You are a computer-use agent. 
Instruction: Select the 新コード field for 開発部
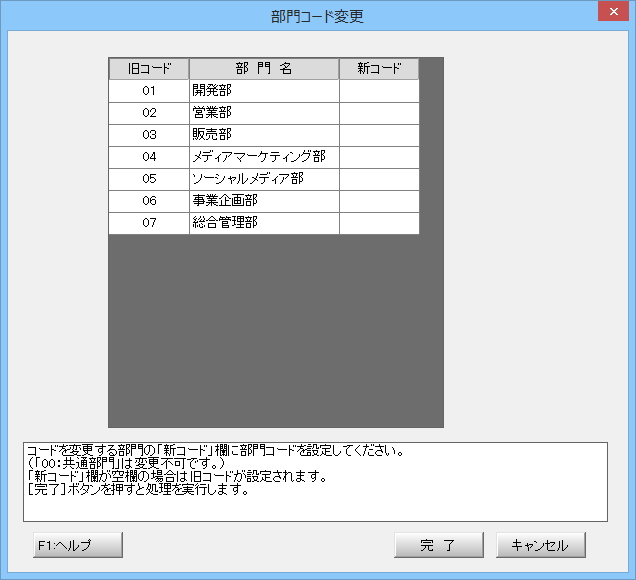(379, 91)
